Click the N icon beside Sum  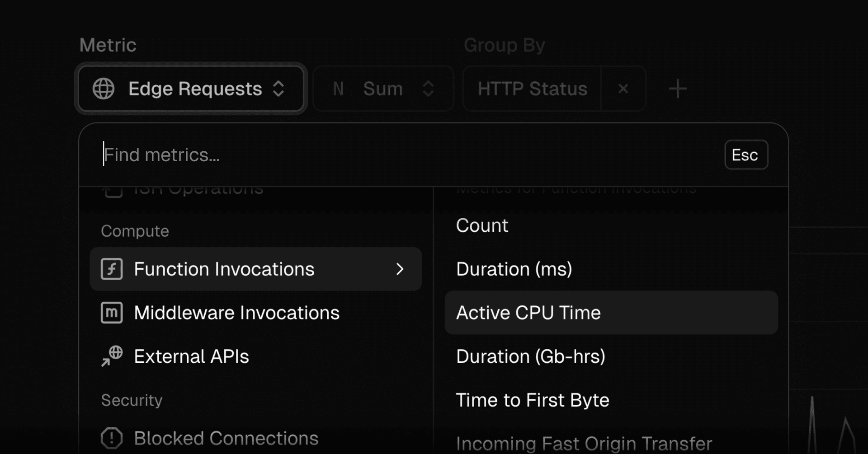[x=338, y=89]
